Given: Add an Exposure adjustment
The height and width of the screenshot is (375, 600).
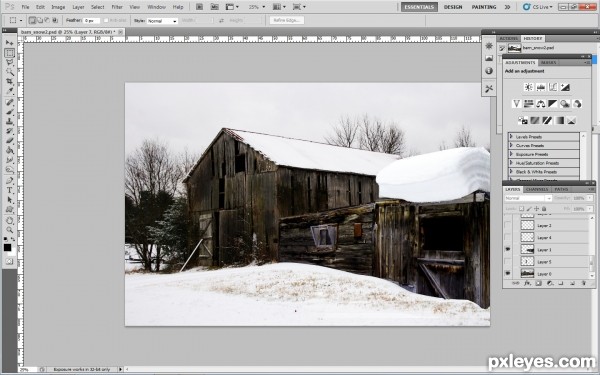Looking at the screenshot, I should 565,87.
